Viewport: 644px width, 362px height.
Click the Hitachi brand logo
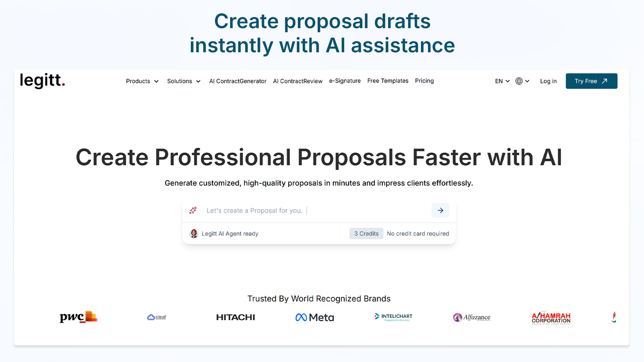235,317
